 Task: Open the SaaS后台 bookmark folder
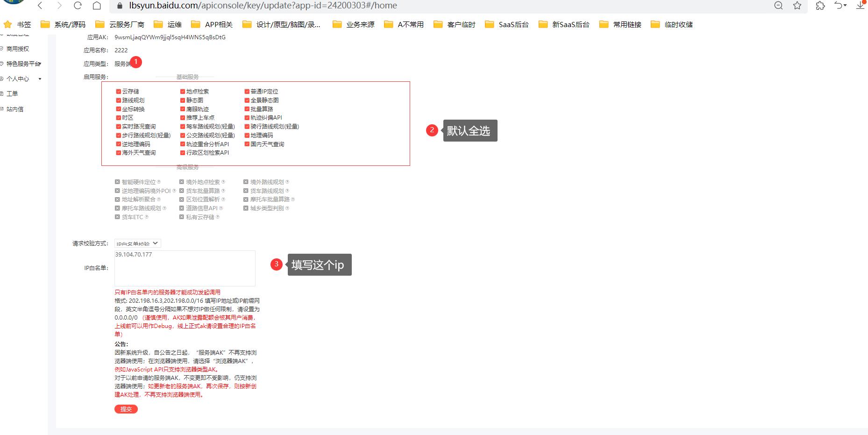(507, 24)
